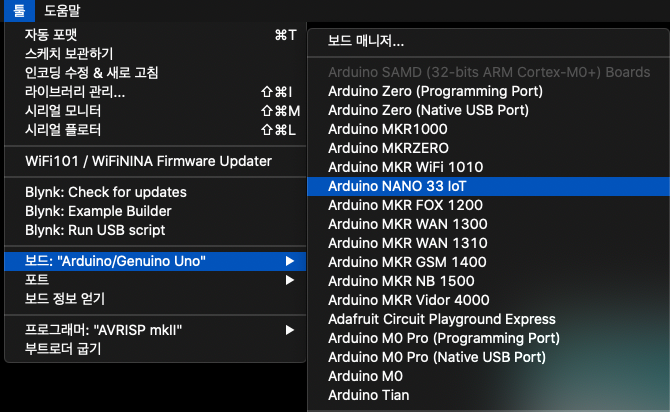Select Arduino MKR WAN 1300 board
This screenshot has height=412, width=670.
click(x=488, y=224)
